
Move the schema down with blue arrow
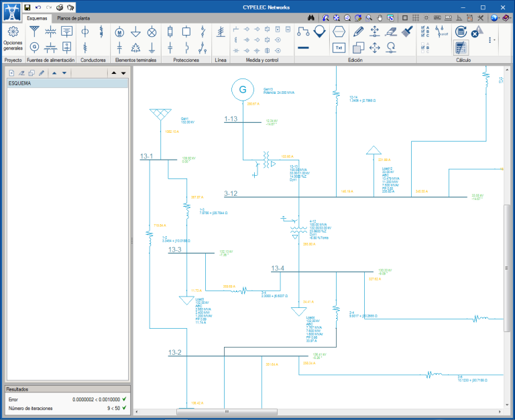[64, 72]
